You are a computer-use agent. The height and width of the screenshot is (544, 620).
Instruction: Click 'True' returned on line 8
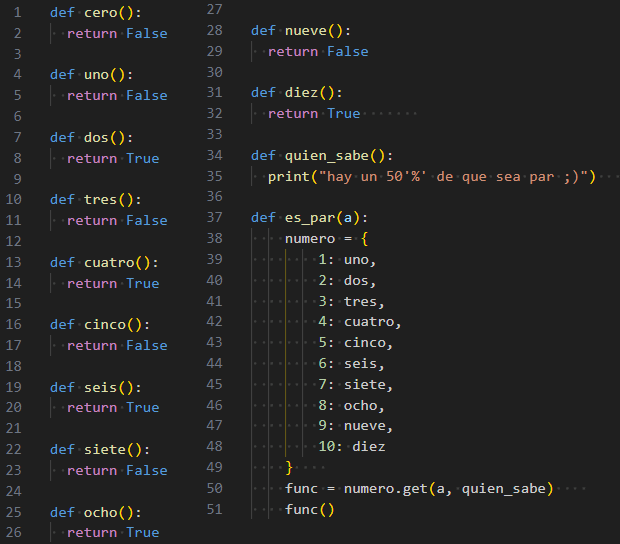tap(143, 159)
